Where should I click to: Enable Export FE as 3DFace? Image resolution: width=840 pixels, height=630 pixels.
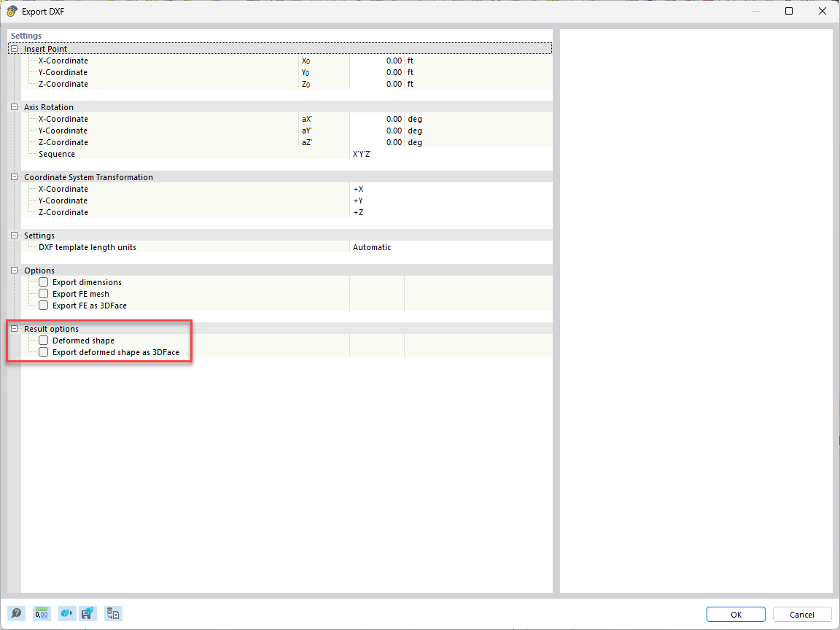coord(43,305)
